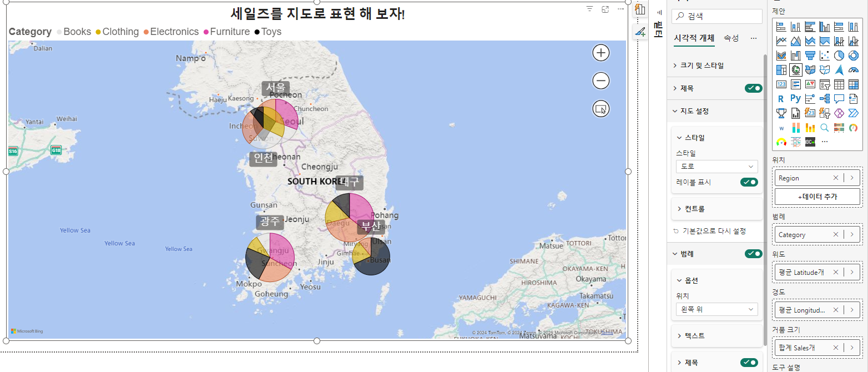Select the R script visual

(x=781, y=99)
